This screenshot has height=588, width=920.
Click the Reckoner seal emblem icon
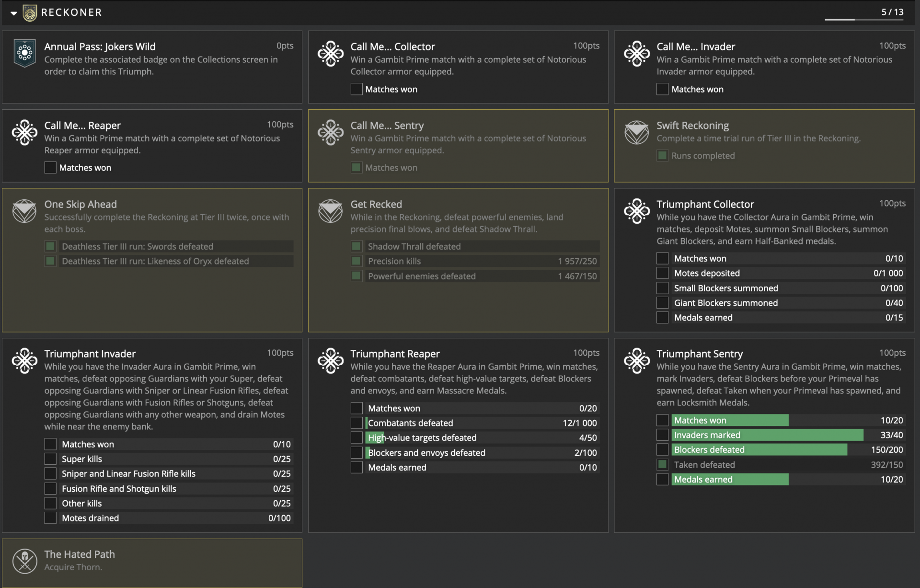(30, 13)
